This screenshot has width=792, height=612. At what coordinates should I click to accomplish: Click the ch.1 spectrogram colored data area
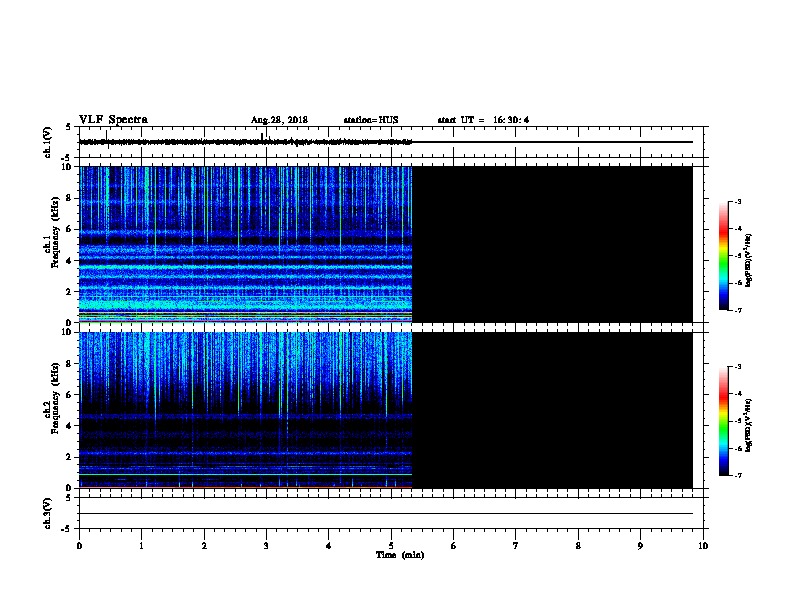pyautogui.click(x=245, y=244)
